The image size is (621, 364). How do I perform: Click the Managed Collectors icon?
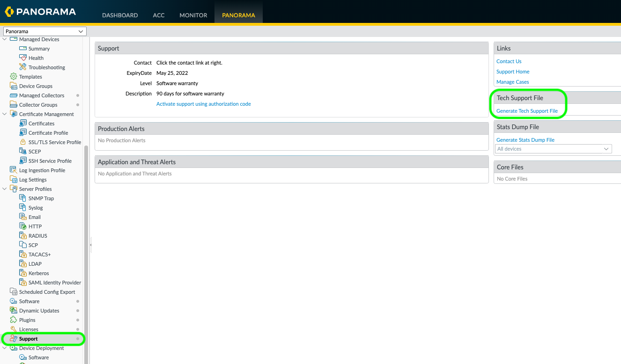click(x=14, y=95)
